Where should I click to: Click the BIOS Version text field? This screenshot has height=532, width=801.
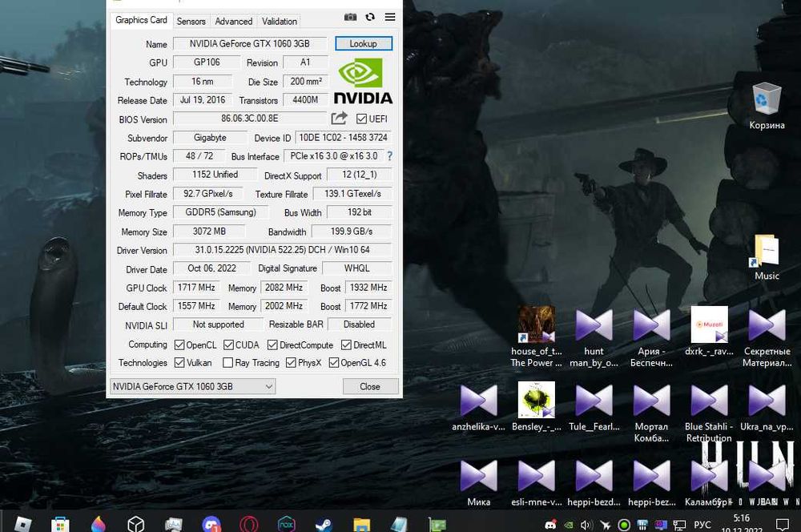250,119
